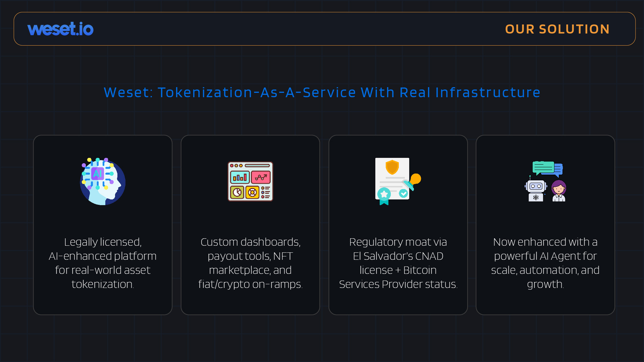The width and height of the screenshot is (644, 362).
Task: Click the Legally licensed platform text
Action: tap(103, 263)
